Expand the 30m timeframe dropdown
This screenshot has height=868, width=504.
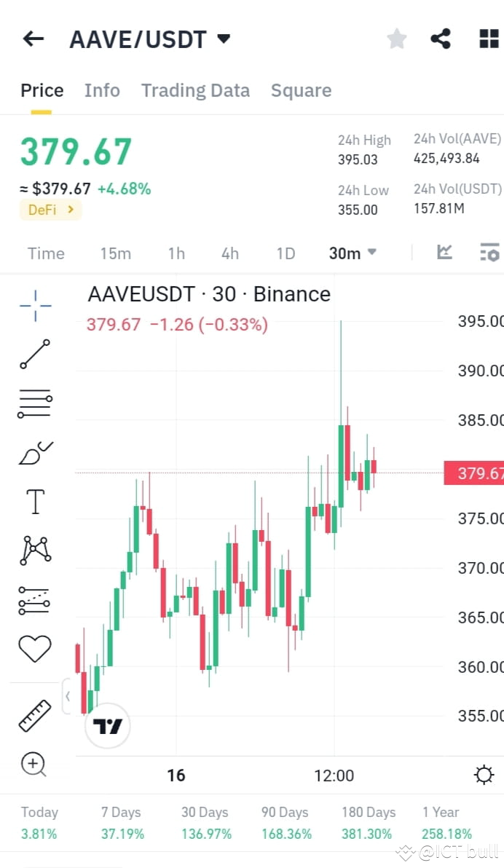[x=352, y=253]
